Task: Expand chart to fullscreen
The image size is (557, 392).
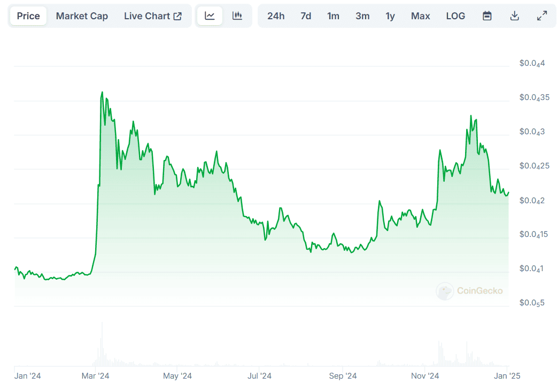Action: pos(542,16)
